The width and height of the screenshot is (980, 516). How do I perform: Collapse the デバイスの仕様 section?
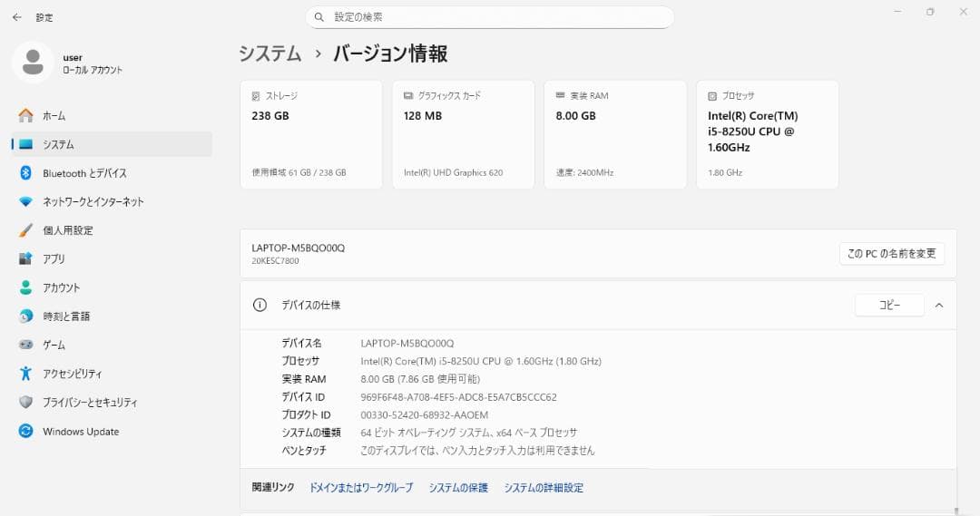point(939,306)
